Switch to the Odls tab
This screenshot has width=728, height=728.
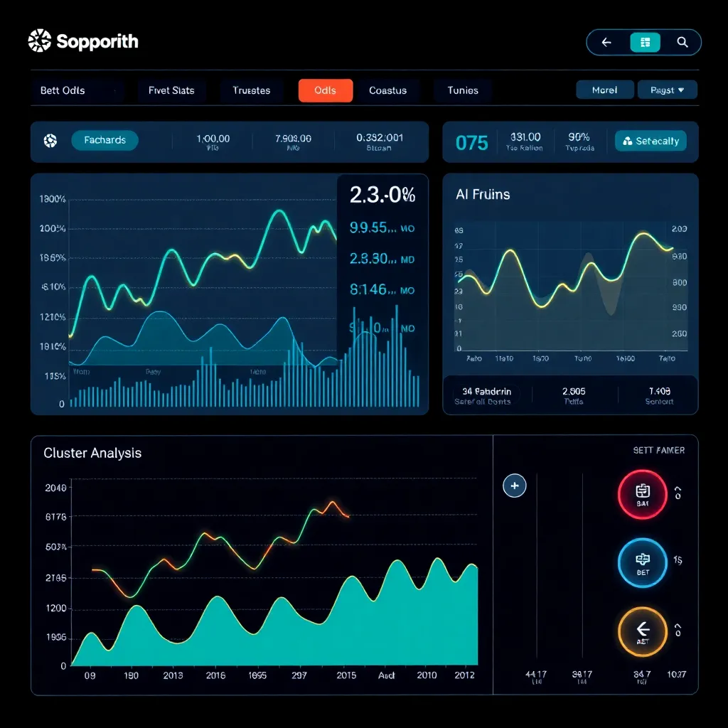325,90
